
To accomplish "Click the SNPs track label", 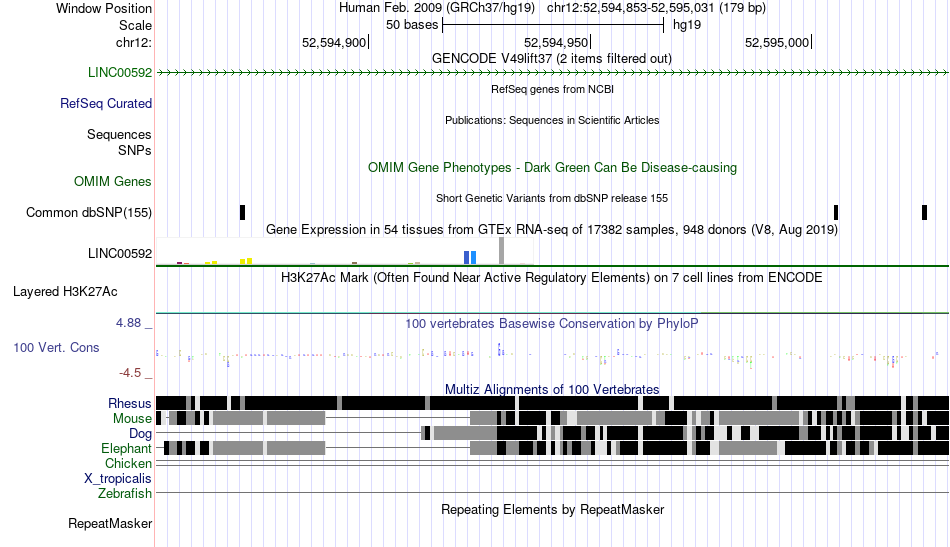I will click(135, 150).
